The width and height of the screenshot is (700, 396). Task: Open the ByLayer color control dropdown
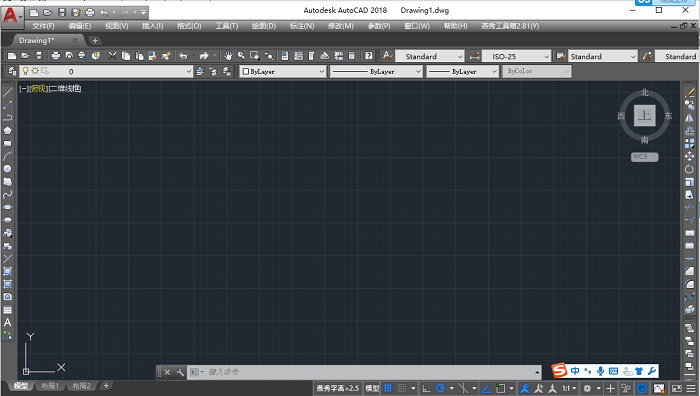coord(283,71)
